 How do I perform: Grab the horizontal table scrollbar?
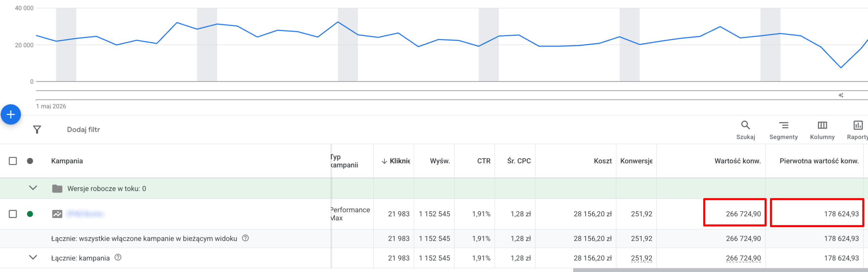tap(721, 270)
